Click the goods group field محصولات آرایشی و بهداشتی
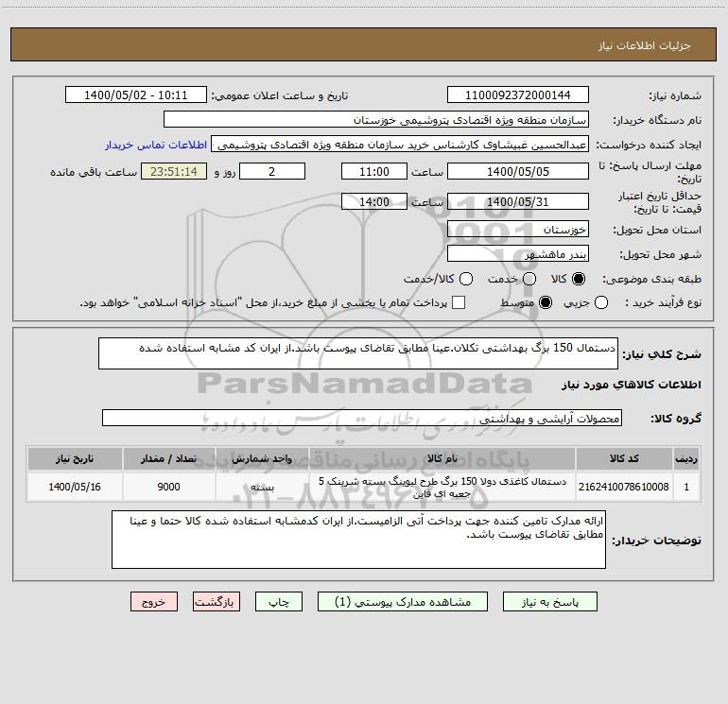This screenshot has height=704, width=728. (x=362, y=418)
